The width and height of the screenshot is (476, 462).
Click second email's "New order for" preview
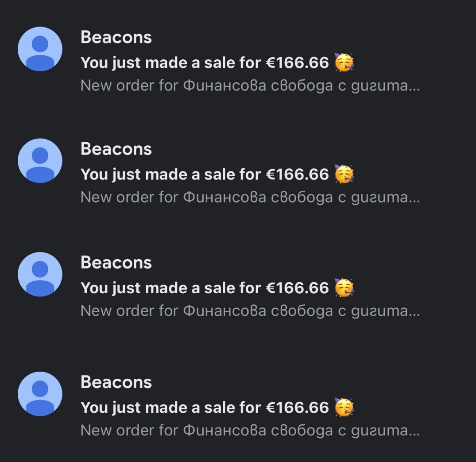pyautogui.click(x=250, y=197)
